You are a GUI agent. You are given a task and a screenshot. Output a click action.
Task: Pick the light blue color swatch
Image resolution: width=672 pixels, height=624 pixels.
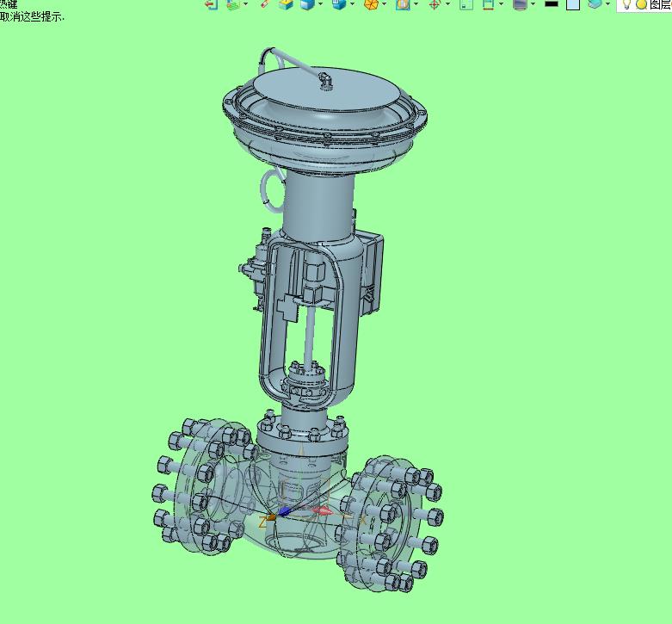tap(573, 3)
